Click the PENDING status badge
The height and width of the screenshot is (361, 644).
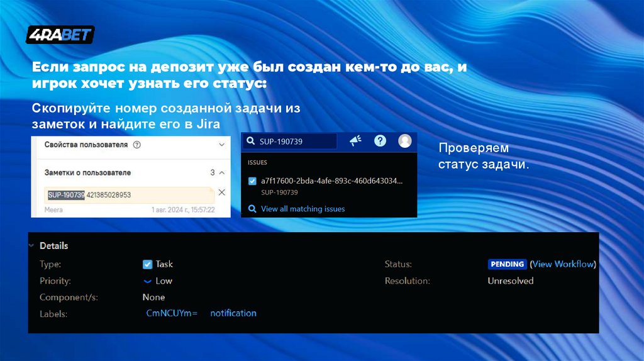coord(508,264)
